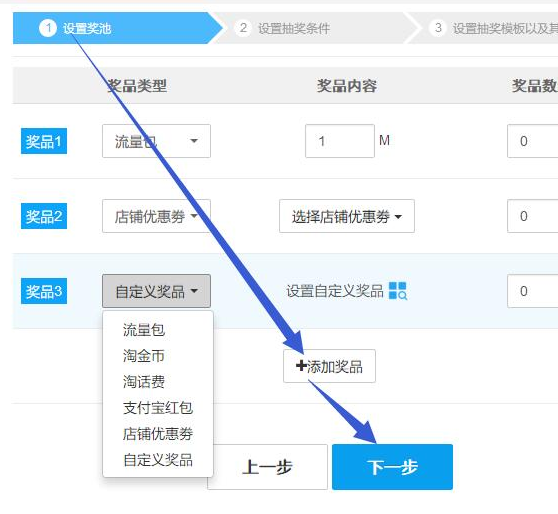Switch to step 3 设置抽奖模板
558x514 pixels.
pos(484,28)
